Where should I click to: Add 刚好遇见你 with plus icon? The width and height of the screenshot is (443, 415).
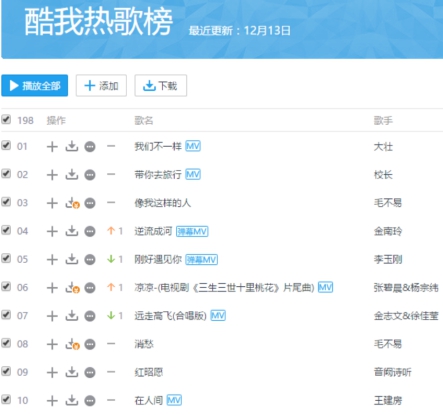coord(52,259)
